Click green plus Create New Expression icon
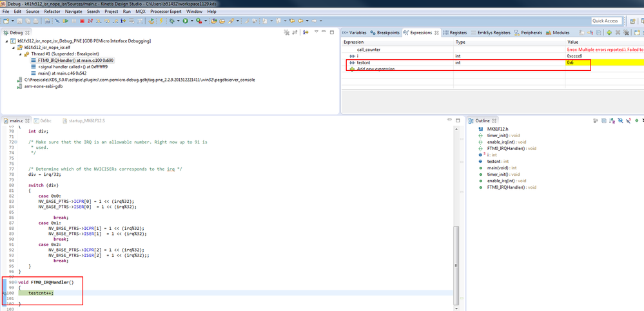This screenshot has height=311, width=644. [x=609, y=32]
